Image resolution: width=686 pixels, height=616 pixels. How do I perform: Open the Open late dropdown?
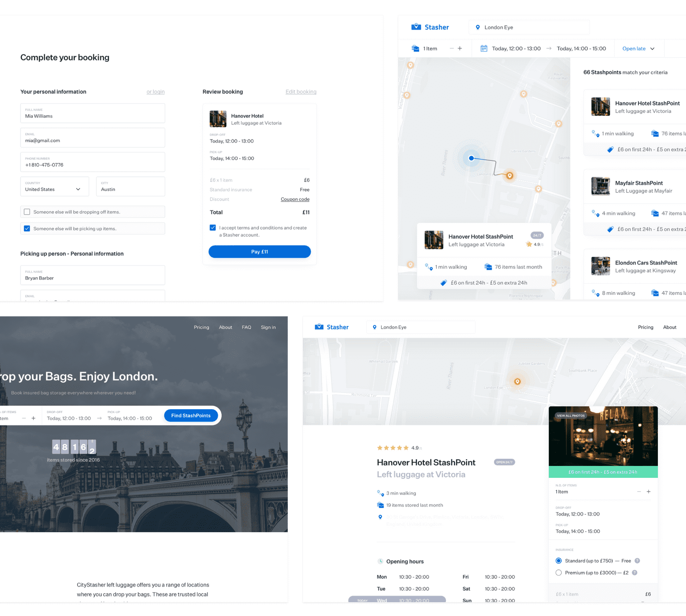coord(638,49)
